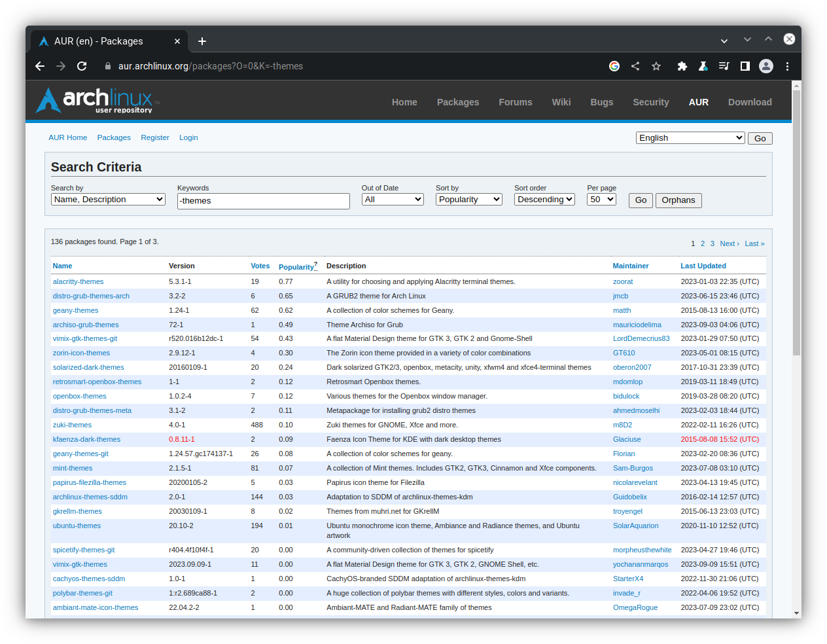Screen dimensions: 827x644
Task: Click the browser address bar URL
Action: click(x=211, y=66)
